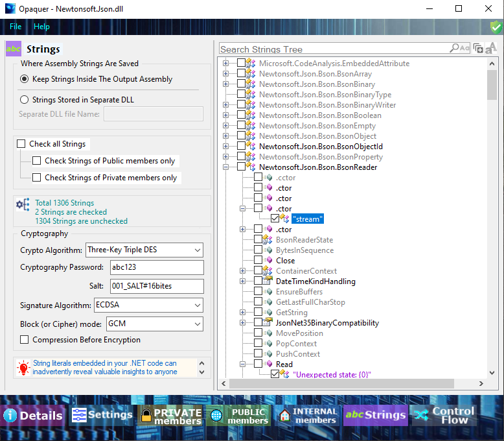The width and height of the screenshot is (504, 441).
Task: Open the Crypto Algorithm dropdown
Action: pyautogui.click(x=198, y=250)
